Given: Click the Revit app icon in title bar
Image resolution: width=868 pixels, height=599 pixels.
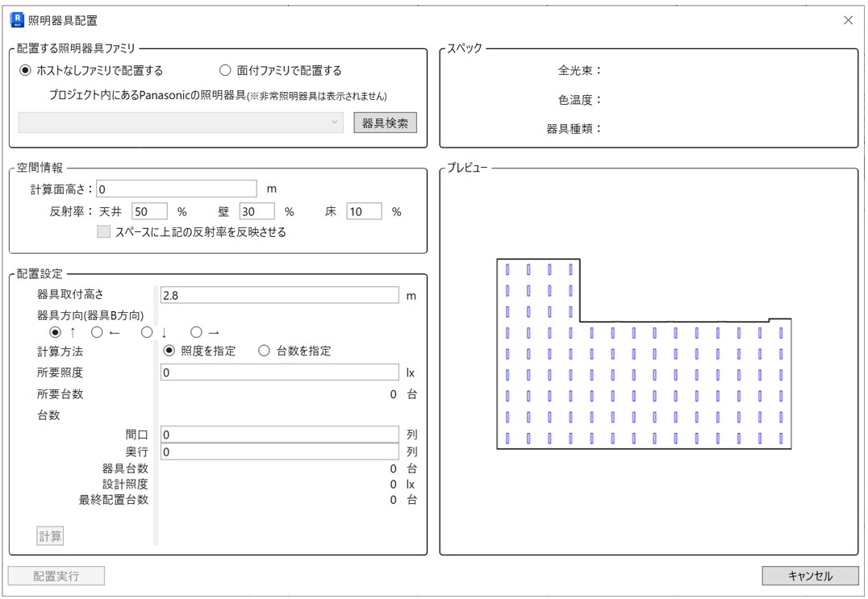Looking at the screenshot, I should click(16, 20).
